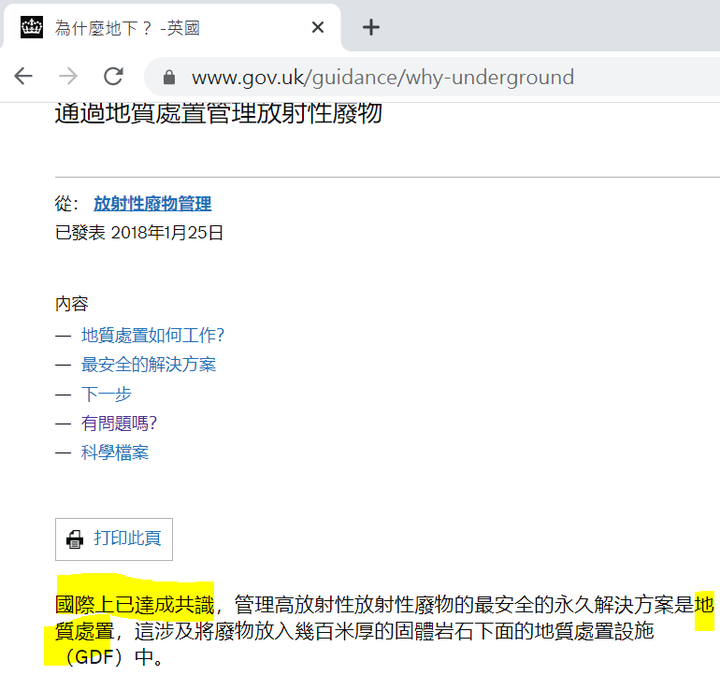Open the 有問題嗎? contents link
Screen dimensions: 720x675
[x=119, y=423]
